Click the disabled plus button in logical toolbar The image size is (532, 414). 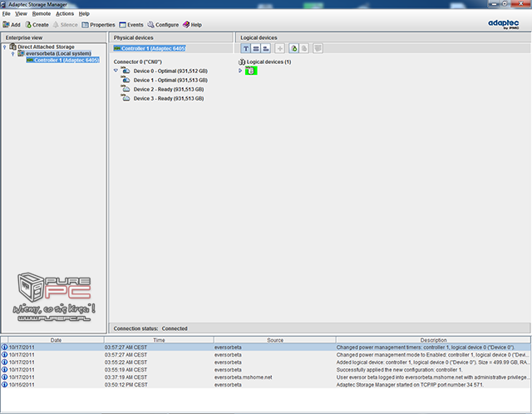[279, 48]
